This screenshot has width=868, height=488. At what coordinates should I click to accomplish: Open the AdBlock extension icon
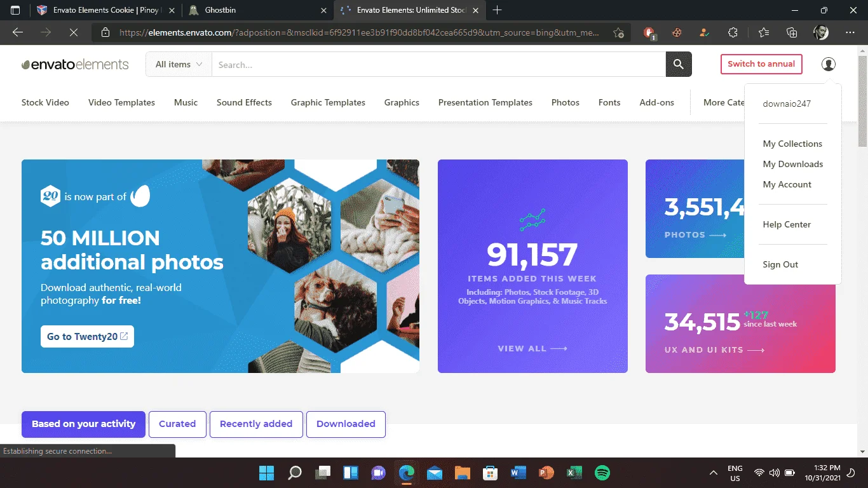click(x=649, y=32)
